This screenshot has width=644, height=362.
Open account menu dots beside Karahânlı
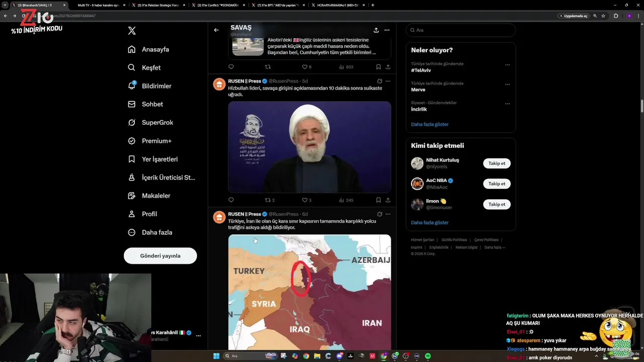coord(198,335)
